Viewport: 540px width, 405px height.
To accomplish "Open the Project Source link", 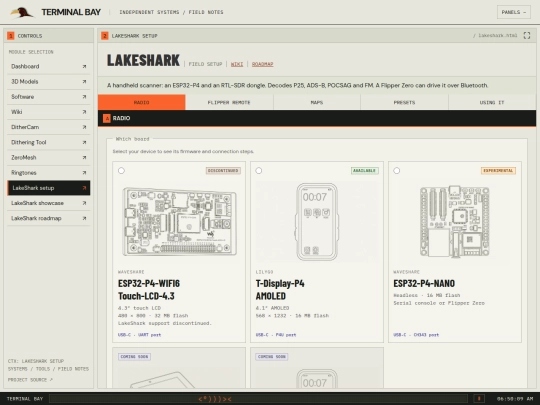I will click(30, 380).
